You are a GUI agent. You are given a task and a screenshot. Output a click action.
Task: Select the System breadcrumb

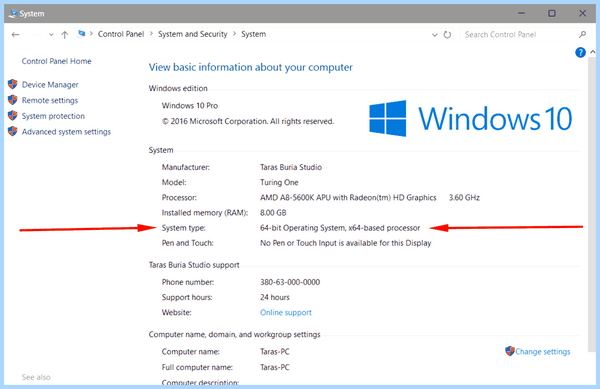[x=253, y=34]
